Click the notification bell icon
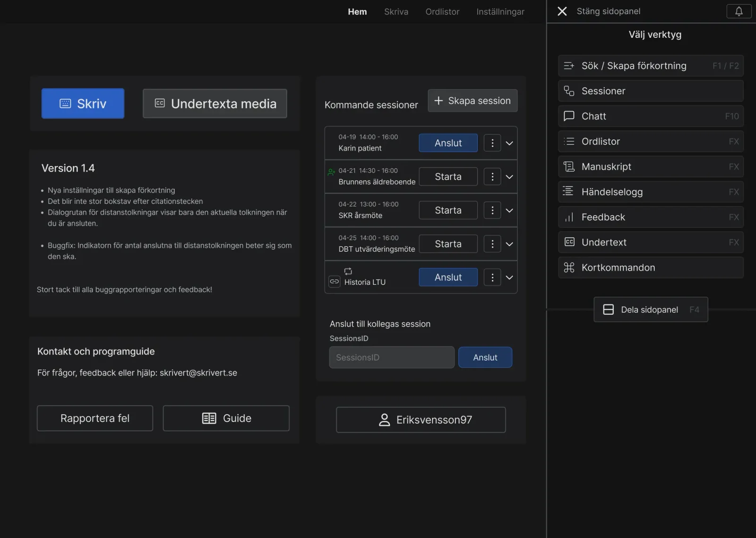The height and width of the screenshot is (538, 756). (x=739, y=11)
